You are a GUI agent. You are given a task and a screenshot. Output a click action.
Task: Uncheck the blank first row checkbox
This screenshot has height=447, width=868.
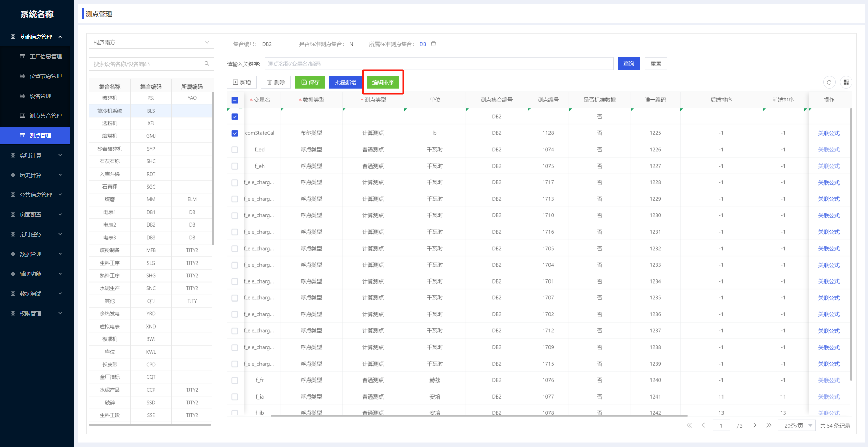(x=235, y=117)
